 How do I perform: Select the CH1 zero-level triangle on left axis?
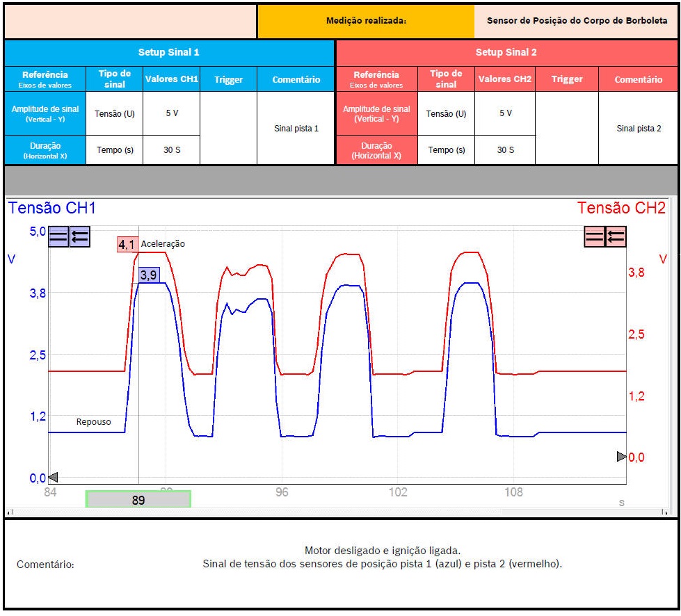pos(53,477)
